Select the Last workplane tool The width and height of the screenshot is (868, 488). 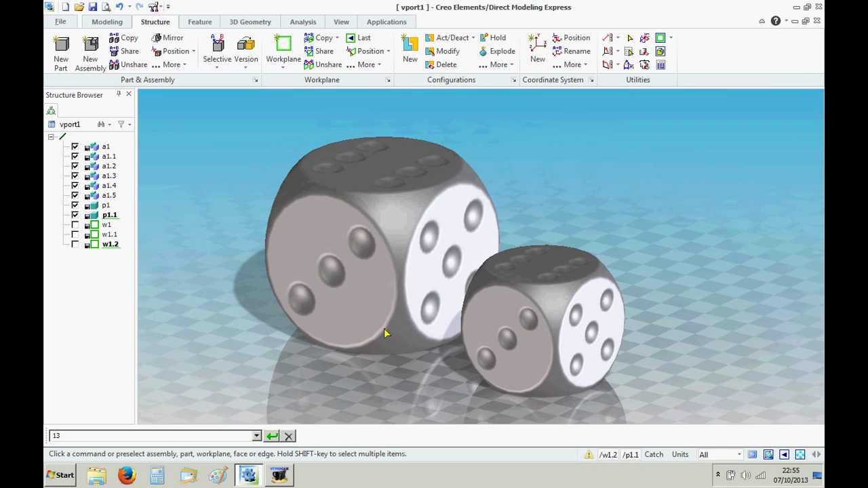(x=358, y=38)
